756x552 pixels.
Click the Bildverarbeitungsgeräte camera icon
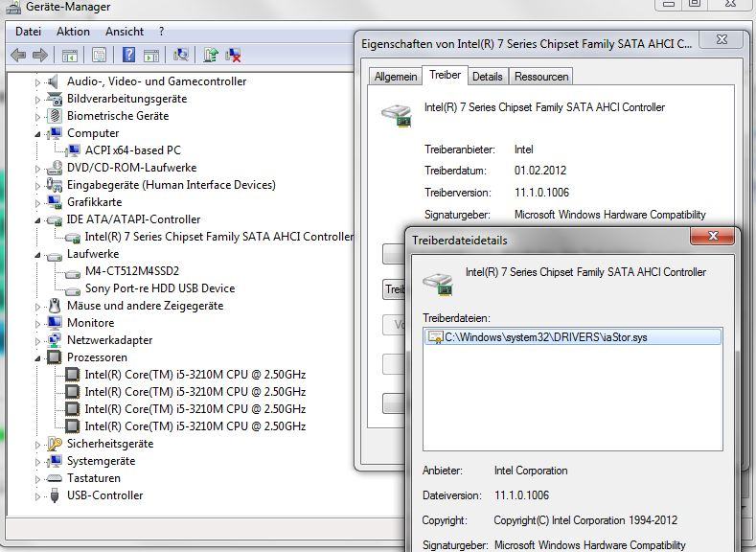click(55, 100)
